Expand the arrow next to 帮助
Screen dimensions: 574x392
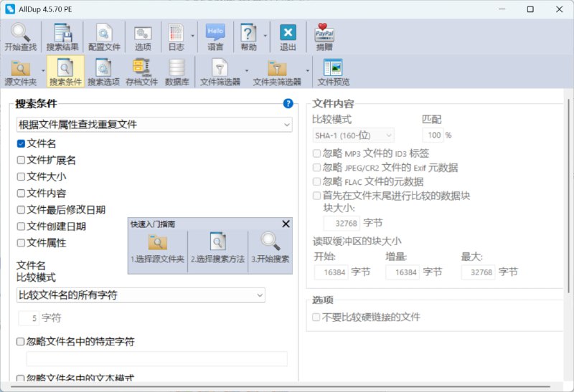265,35
